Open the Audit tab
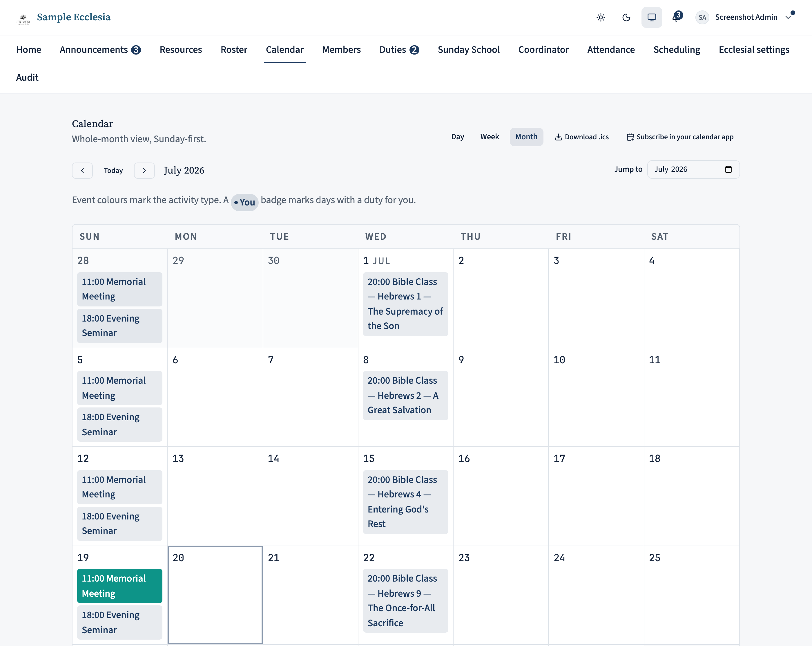 coord(27,78)
